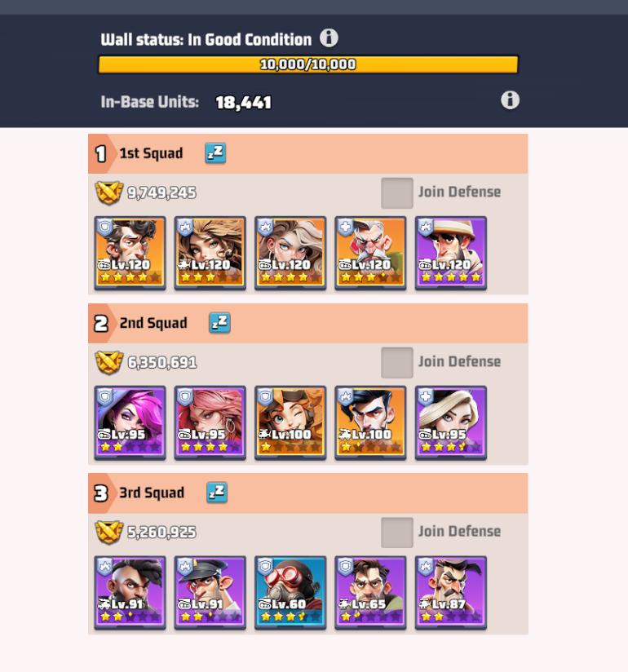Open the five-star Lv.120 purple hat hero
Image resolution: width=628 pixels, height=672 pixels.
click(x=450, y=253)
